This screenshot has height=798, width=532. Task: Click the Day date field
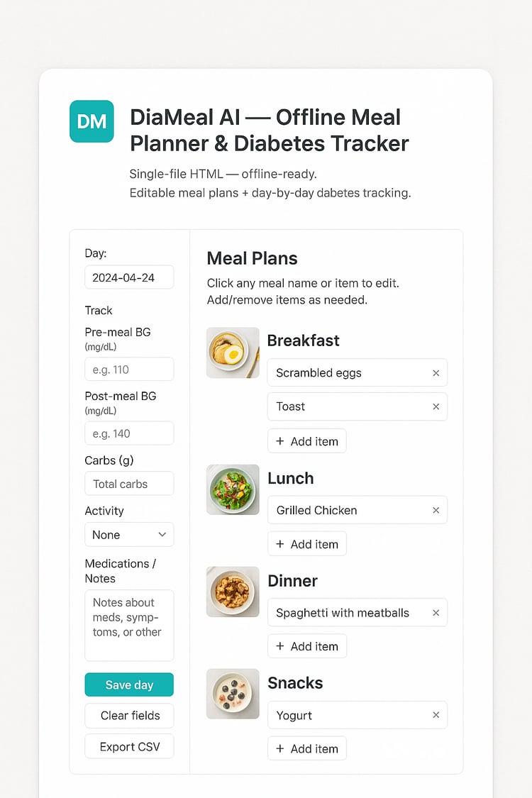tap(128, 277)
